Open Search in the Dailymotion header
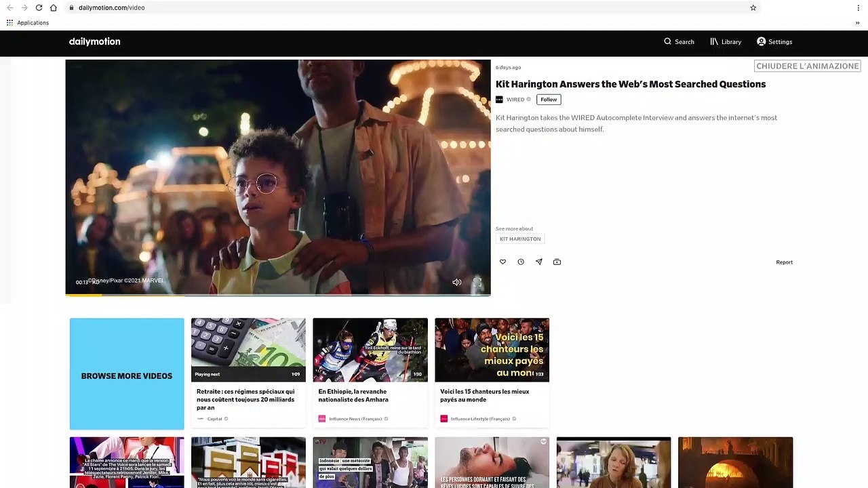This screenshot has width=868, height=488. point(679,41)
